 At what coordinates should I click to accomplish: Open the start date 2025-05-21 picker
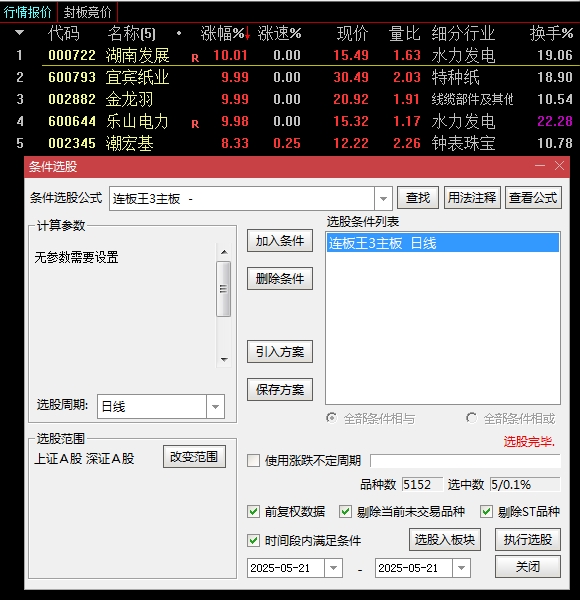point(333,568)
